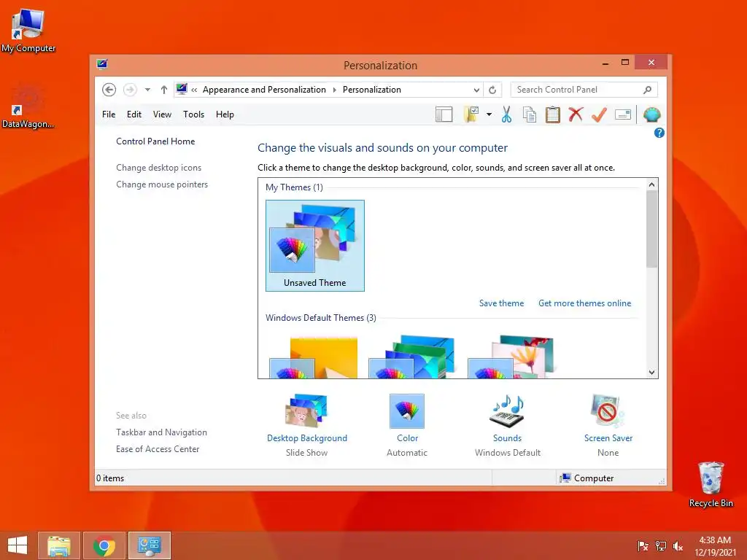Expand the breadcrumb double-chevron
Screen dimensions: 747x560
click(x=194, y=90)
